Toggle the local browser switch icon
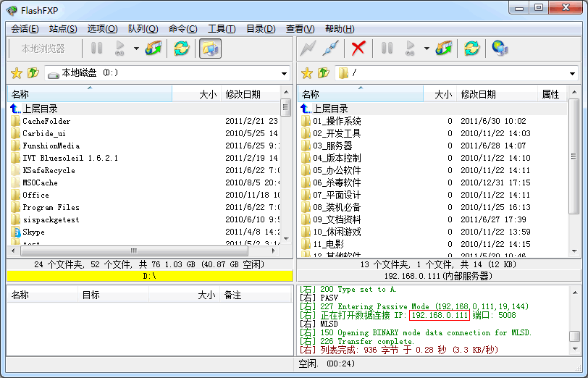Screen dimensions: 588x378 tap(210, 49)
